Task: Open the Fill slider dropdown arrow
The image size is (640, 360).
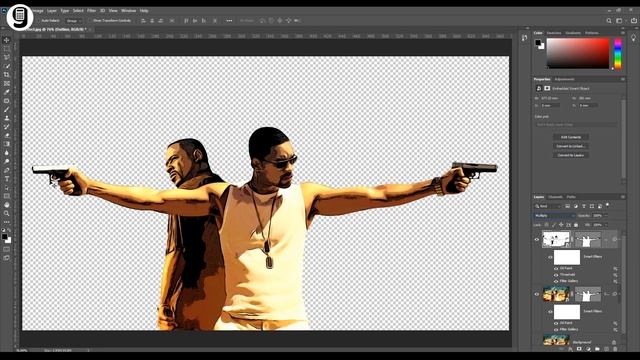Action: [x=606, y=225]
